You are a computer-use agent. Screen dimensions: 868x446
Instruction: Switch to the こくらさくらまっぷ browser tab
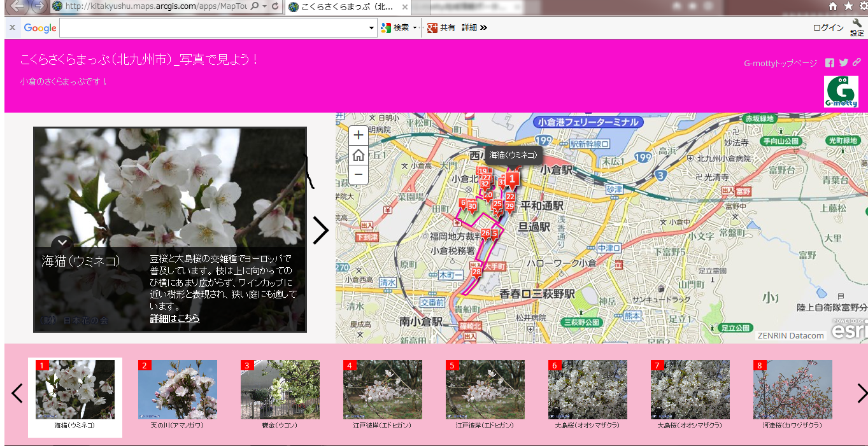[x=347, y=7]
